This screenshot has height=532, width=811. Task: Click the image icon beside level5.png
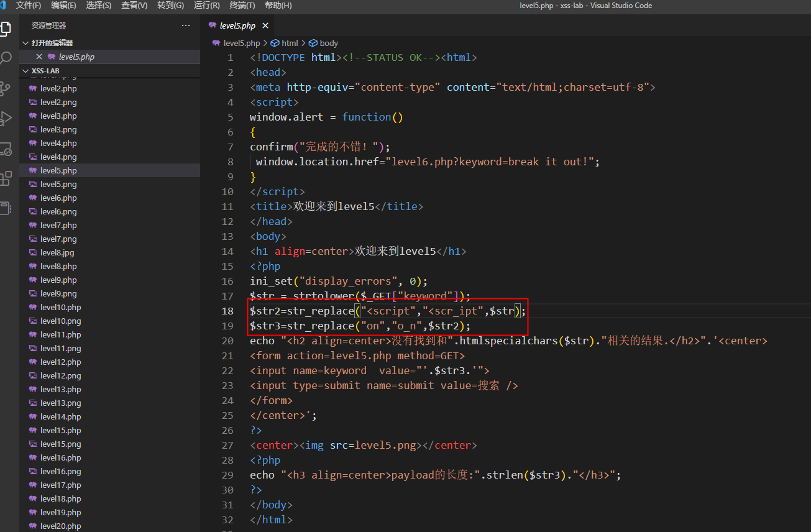pyautogui.click(x=33, y=185)
